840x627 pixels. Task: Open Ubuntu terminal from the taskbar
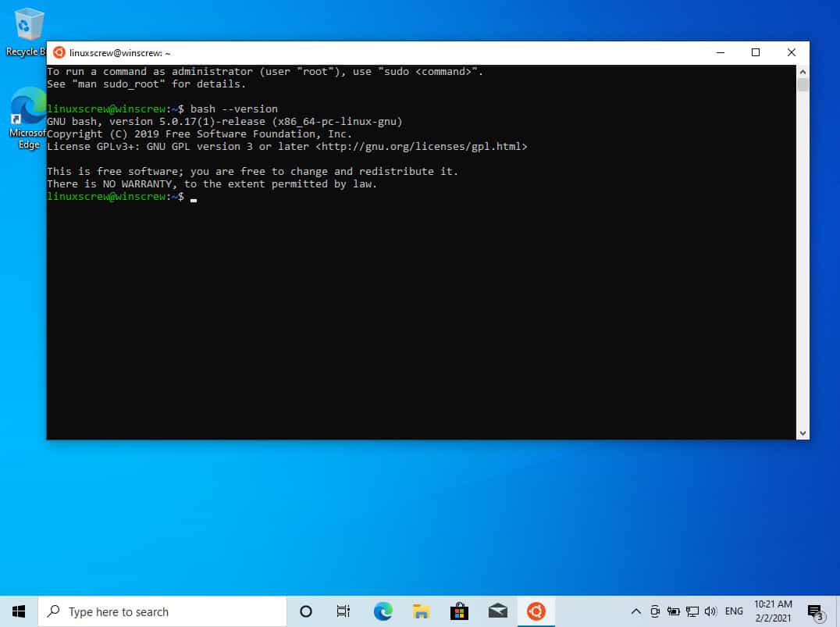point(536,611)
